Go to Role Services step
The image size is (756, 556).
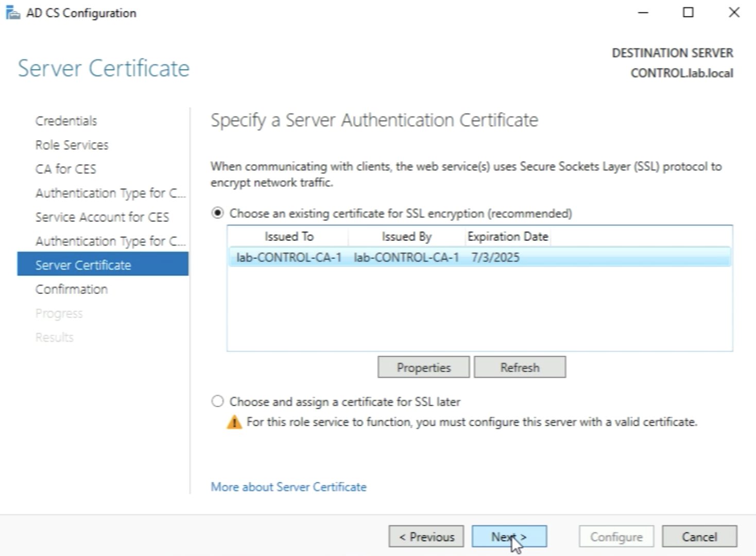(x=72, y=145)
